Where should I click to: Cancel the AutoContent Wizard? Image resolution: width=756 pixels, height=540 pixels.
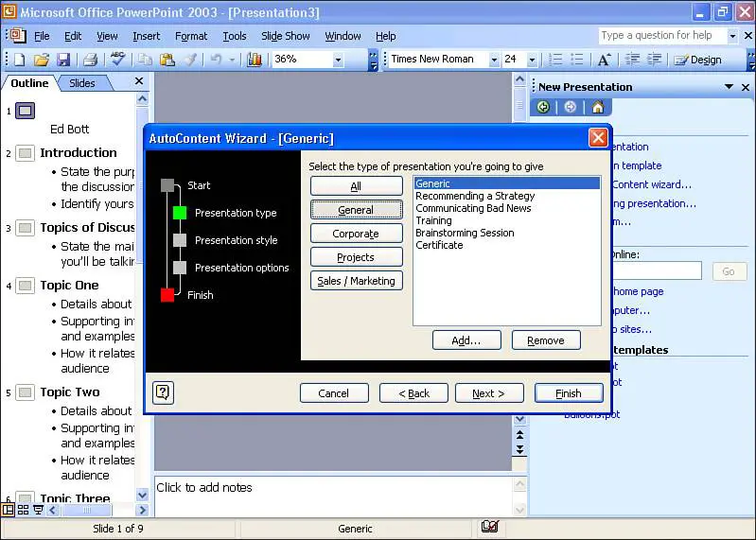pos(334,393)
